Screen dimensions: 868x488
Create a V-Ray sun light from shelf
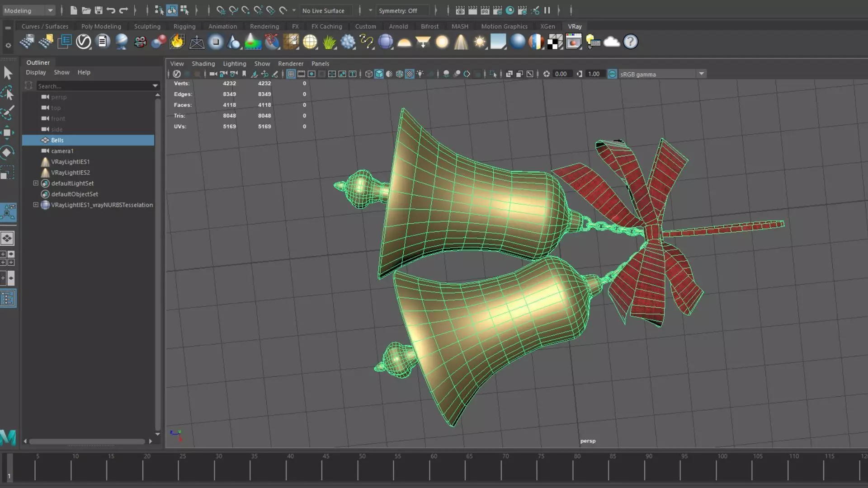click(480, 42)
